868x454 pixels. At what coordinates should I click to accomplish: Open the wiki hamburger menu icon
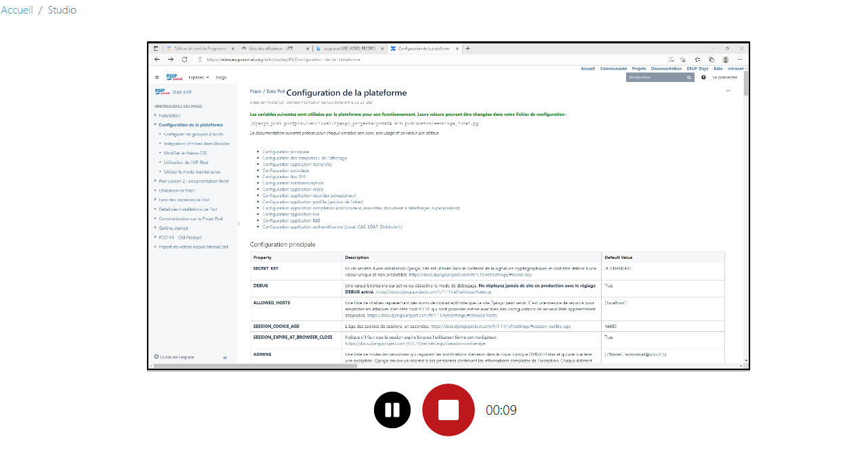(x=157, y=77)
